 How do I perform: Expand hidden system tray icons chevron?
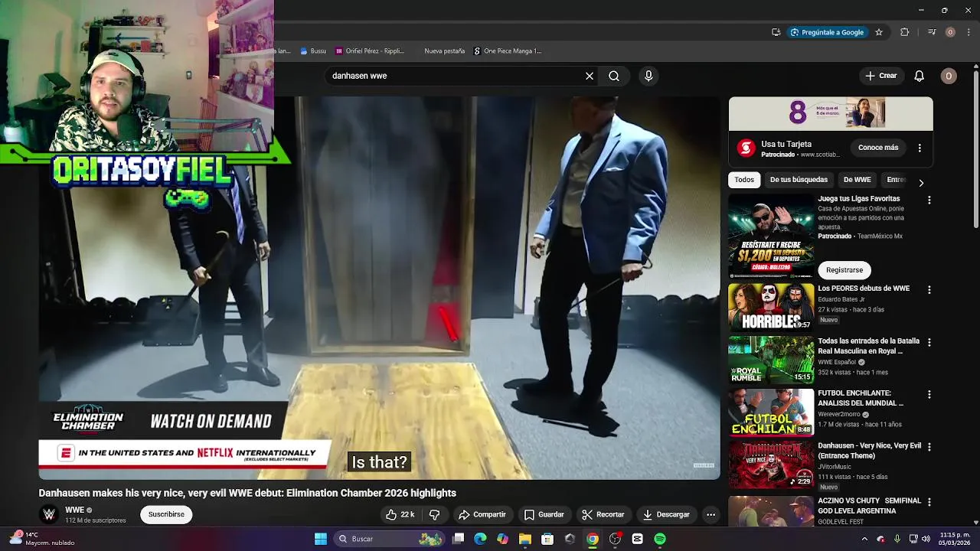[x=864, y=539]
